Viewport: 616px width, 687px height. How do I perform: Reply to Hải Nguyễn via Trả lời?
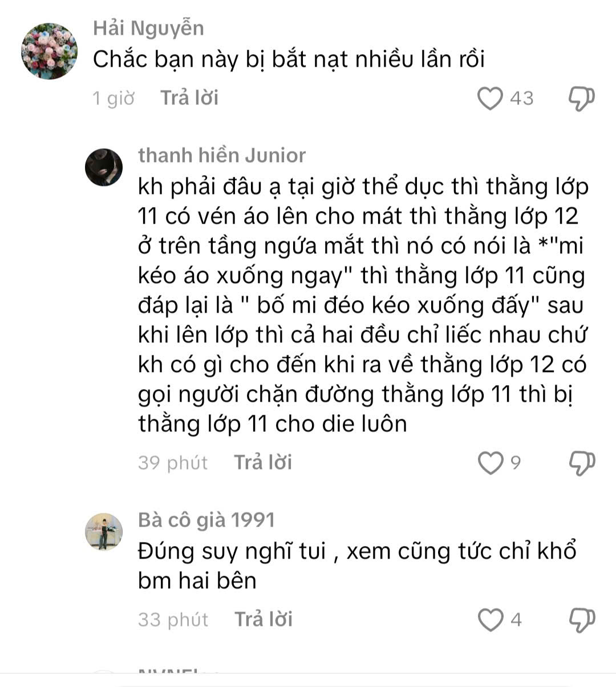tap(189, 98)
